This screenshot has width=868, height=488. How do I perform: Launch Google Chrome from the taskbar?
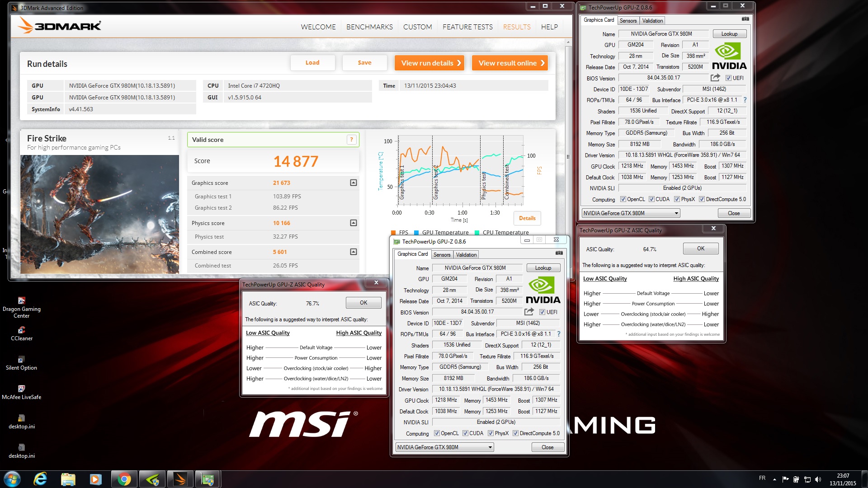pyautogui.click(x=124, y=479)
